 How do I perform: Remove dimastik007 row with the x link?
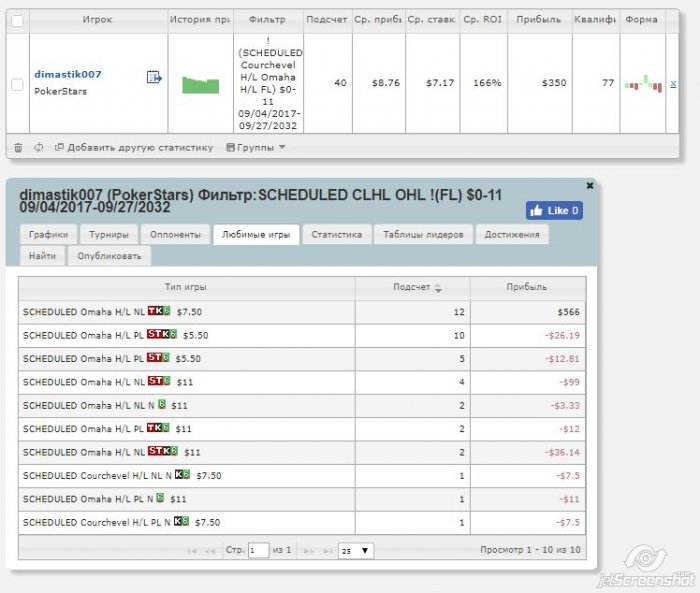pos(673,84)
